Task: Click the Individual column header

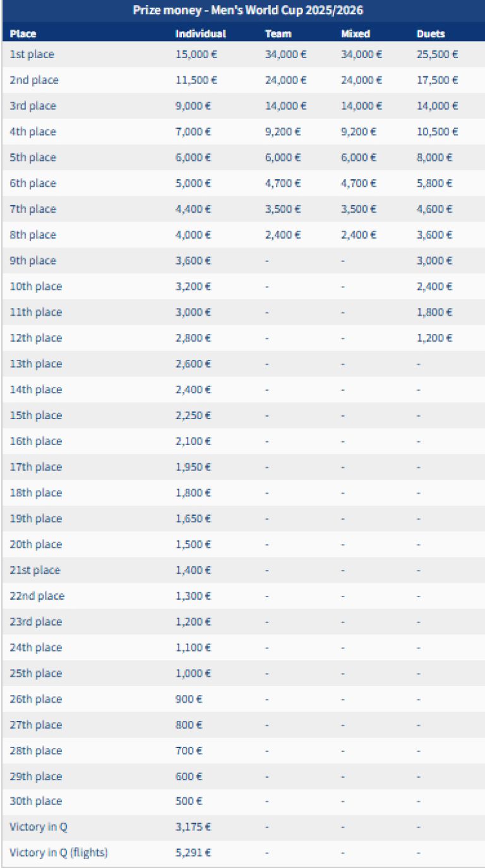Action: coord(200,34)
